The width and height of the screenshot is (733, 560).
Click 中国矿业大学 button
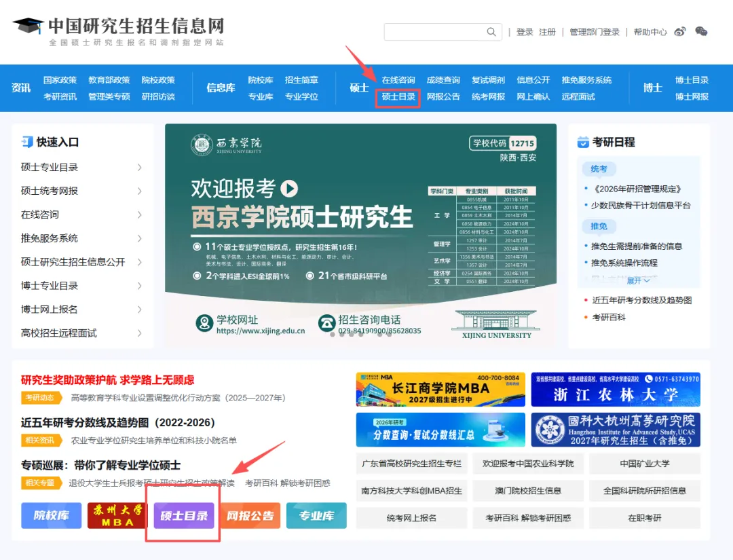pos(645,464)
